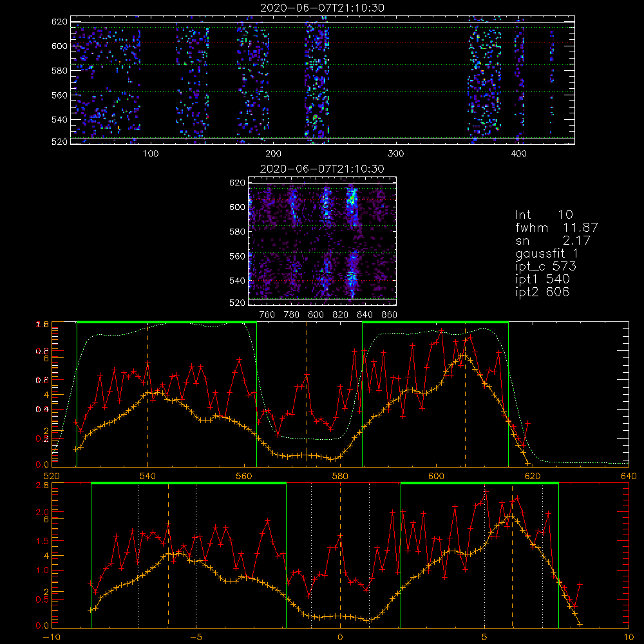Click x-axis label '200' under the top image
Screen dimensions: 644x644
(x=273, y=154)
